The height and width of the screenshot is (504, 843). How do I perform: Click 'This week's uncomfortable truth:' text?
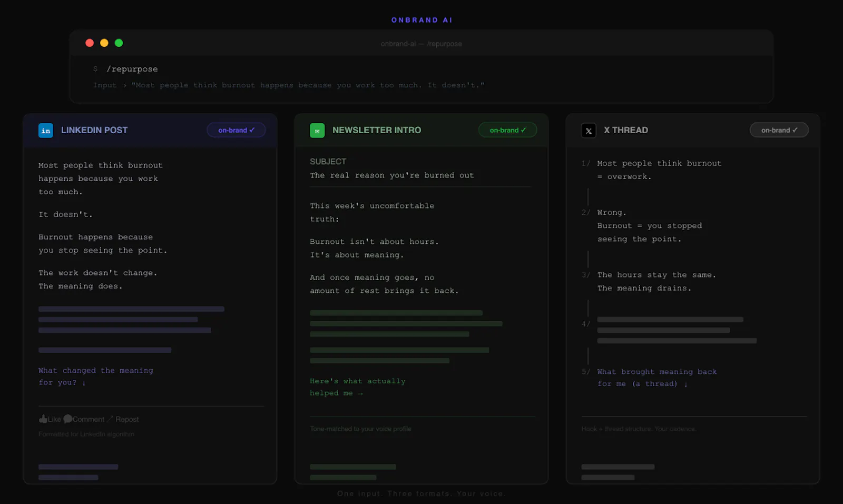point(372,212)
